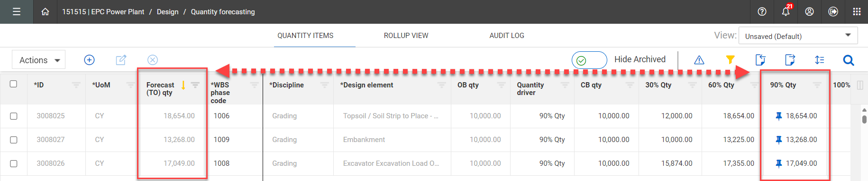Expand the View Unsaved (Default) dropdown
The image size is (868, 181).
(x=798, y=36)
